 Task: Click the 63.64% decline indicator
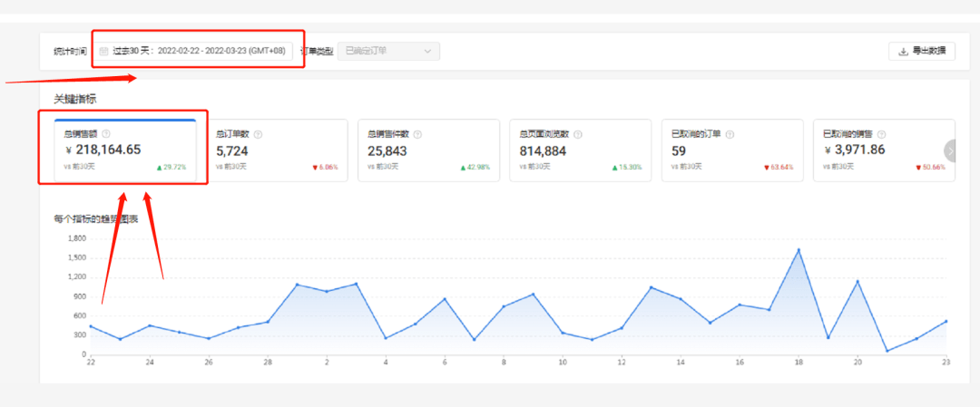click(779, 168)
